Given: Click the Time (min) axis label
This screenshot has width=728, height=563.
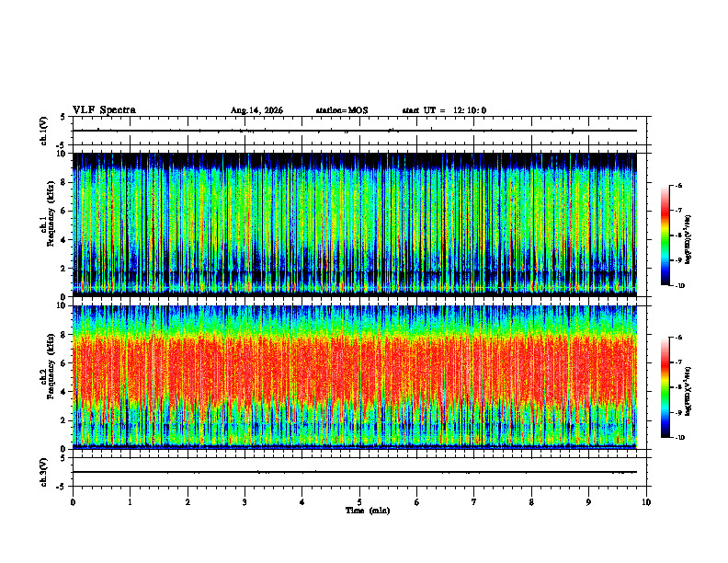Looking at the screenshot, I should (x=368, y=511).
